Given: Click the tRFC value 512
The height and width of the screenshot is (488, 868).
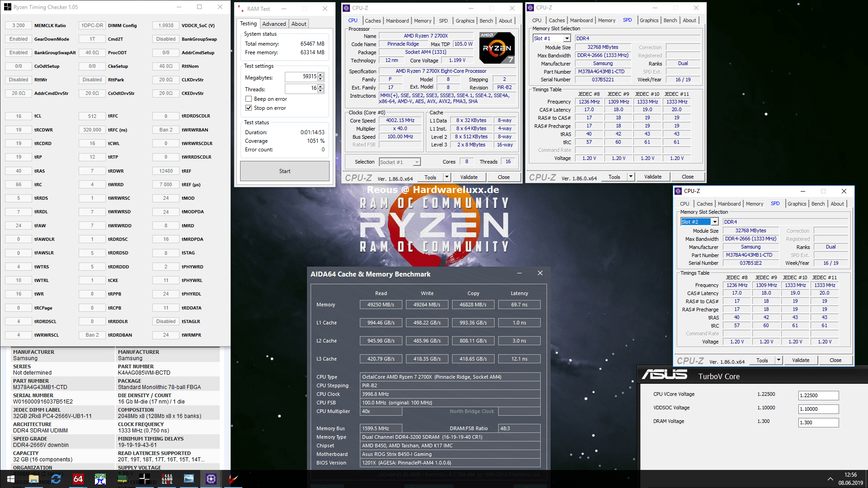Looking at the screenshot, I should click(92, 116).
